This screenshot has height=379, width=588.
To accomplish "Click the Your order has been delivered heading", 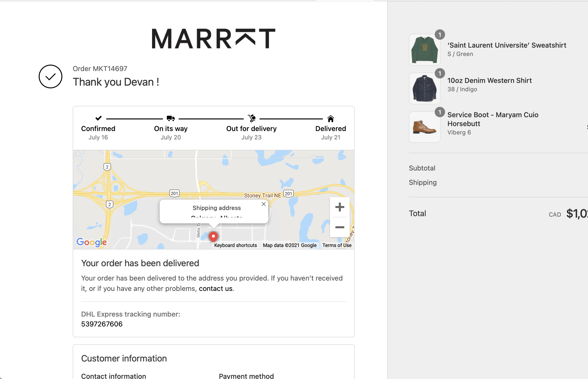I will coord(140,263).
